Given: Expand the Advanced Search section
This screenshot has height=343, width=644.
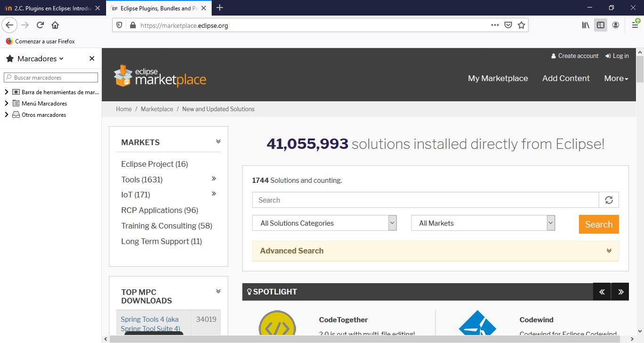Looking at the screenshot, I should click(x=436, y=251).
